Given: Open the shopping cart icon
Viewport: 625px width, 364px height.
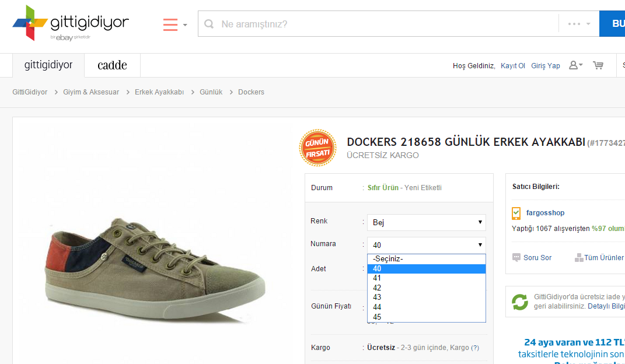Looking at the screenshot, I should [x=598, y=65].
